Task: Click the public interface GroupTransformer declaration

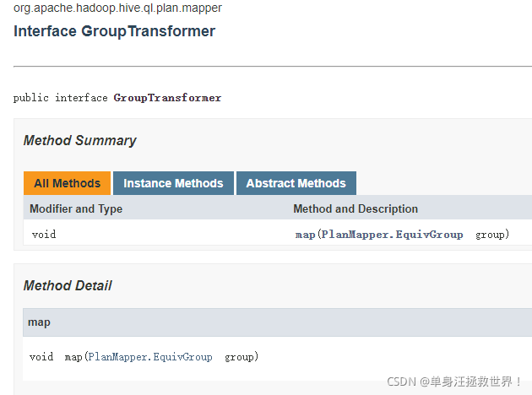Action: click(x=117, y=98)
